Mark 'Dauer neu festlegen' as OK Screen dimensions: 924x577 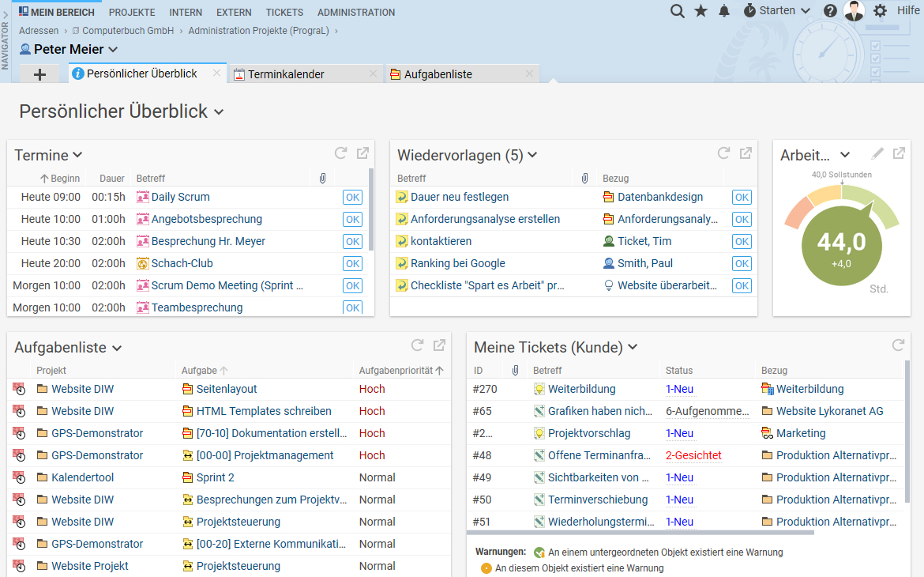pos(741,198)
